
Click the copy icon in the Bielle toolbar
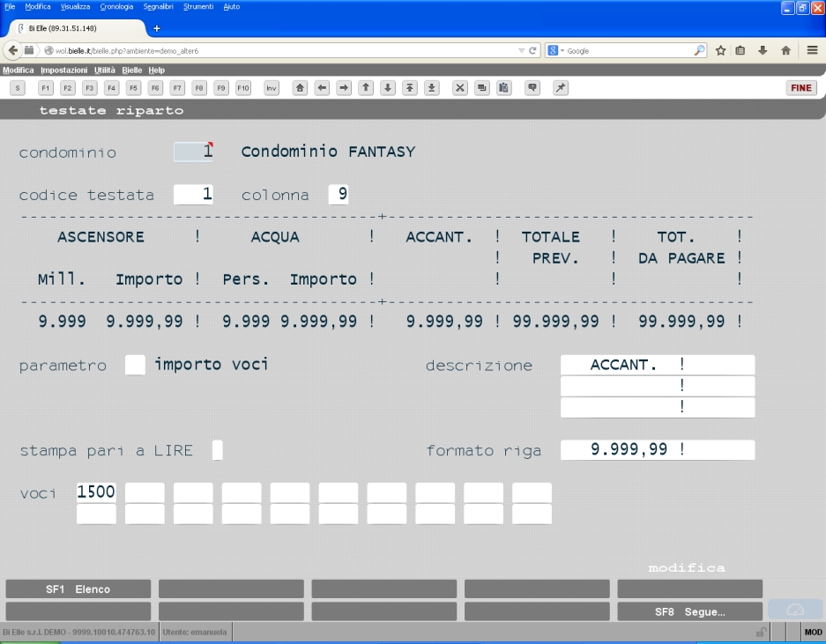point(482,88)
